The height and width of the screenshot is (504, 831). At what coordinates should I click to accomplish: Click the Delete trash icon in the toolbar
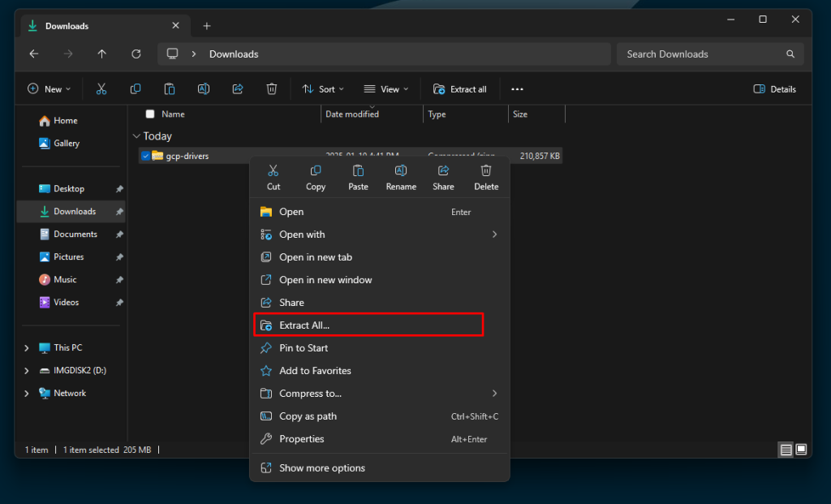(272, 88)
